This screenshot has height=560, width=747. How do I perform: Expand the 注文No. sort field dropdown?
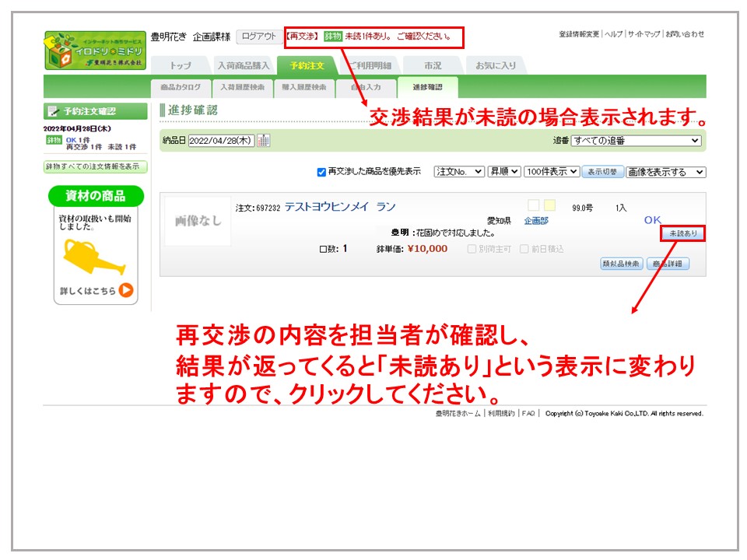click(x=459, y=172)
